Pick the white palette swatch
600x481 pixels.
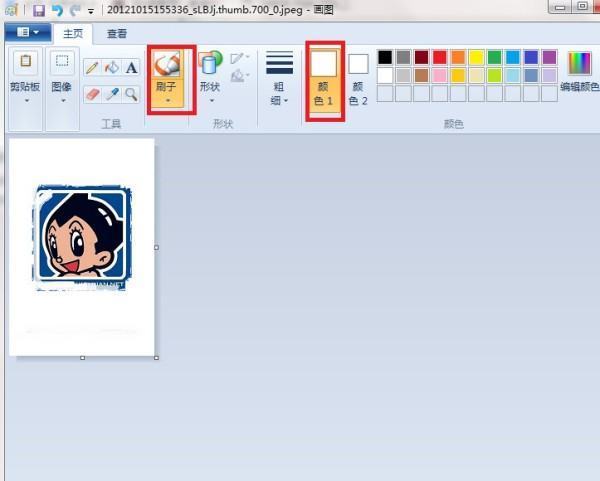click(385, 76)
